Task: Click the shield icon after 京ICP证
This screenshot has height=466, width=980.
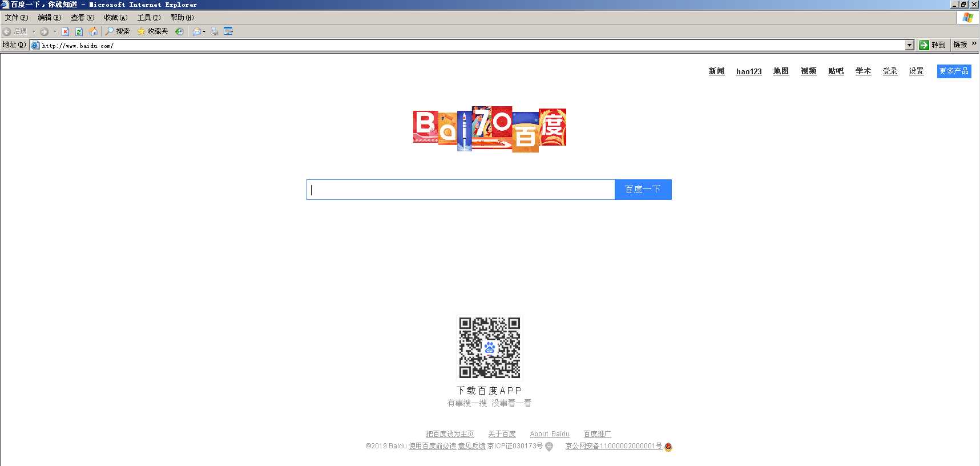Action: click(x=549, y=447)
